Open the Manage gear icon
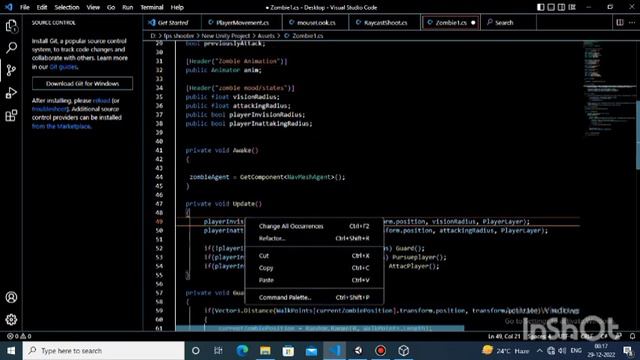 (11, 319)
